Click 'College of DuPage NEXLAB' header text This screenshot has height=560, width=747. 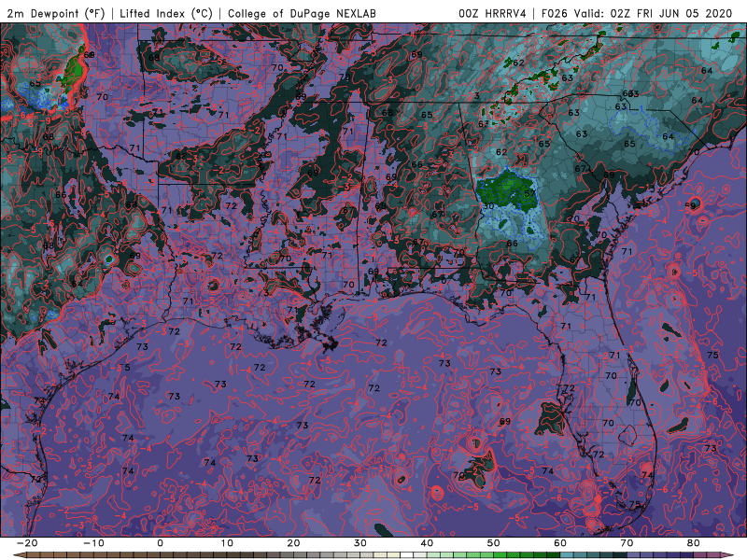302,13
